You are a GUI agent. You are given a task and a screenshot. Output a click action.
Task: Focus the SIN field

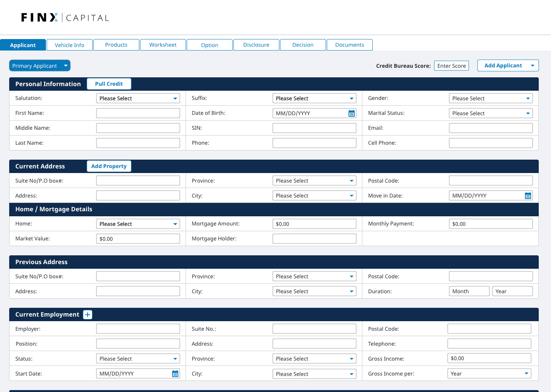coord(315,128)
